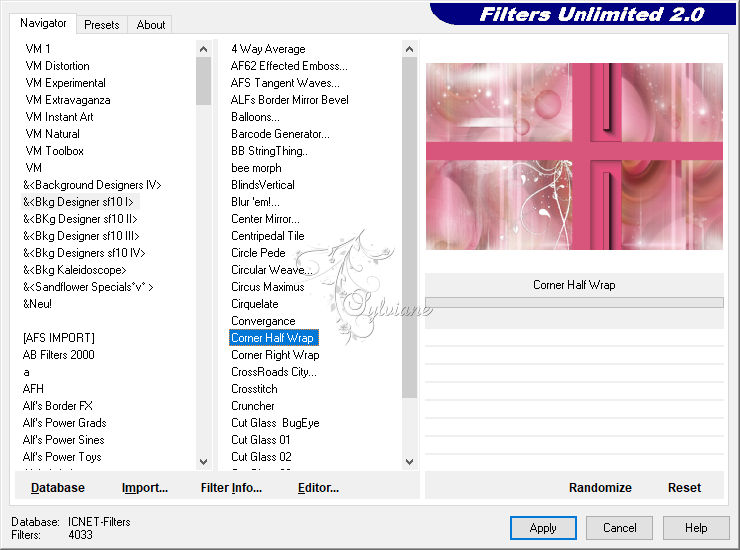Choose Balloons... filter
The height and width of the screenshot is (550, 740).
pyautogui.click(x=255, y=117)
